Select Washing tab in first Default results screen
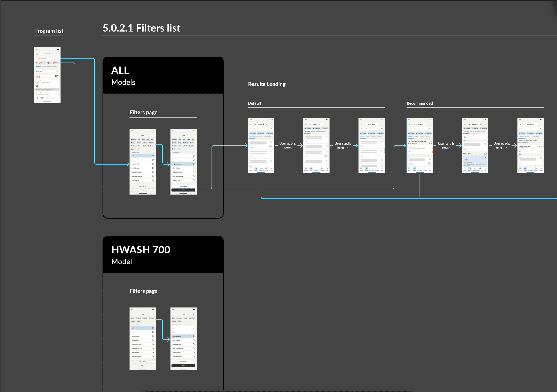Viewport: 557px width, 392px height. click(252, 137)
